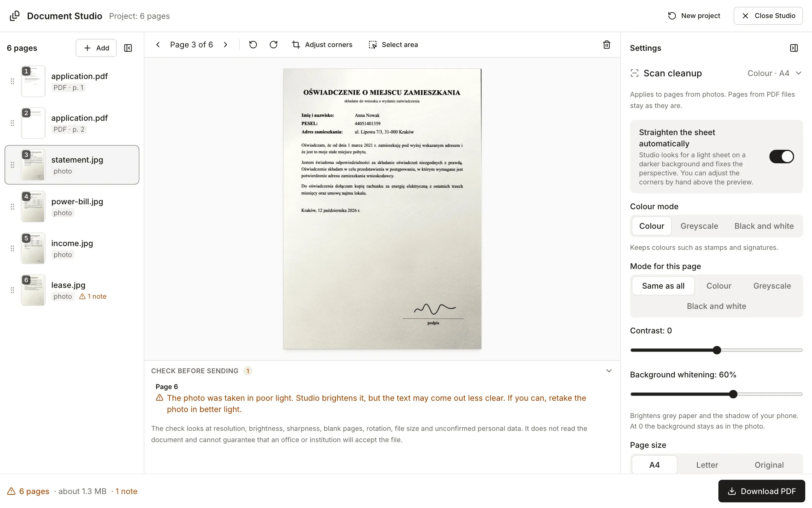This screenshot has width=812, height=508.
Task: Select the power-bill.jpg page thumbnail
Action: coord(33,207)
